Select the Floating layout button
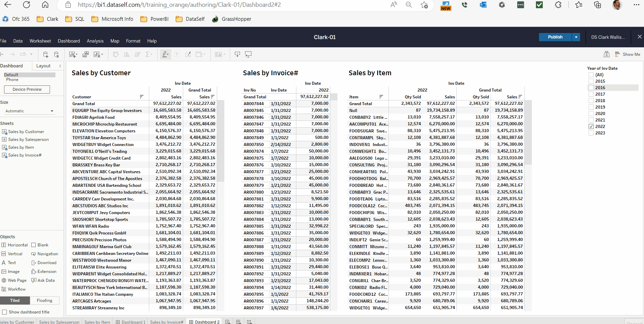 pyautogui.click(x=45, y=301)
